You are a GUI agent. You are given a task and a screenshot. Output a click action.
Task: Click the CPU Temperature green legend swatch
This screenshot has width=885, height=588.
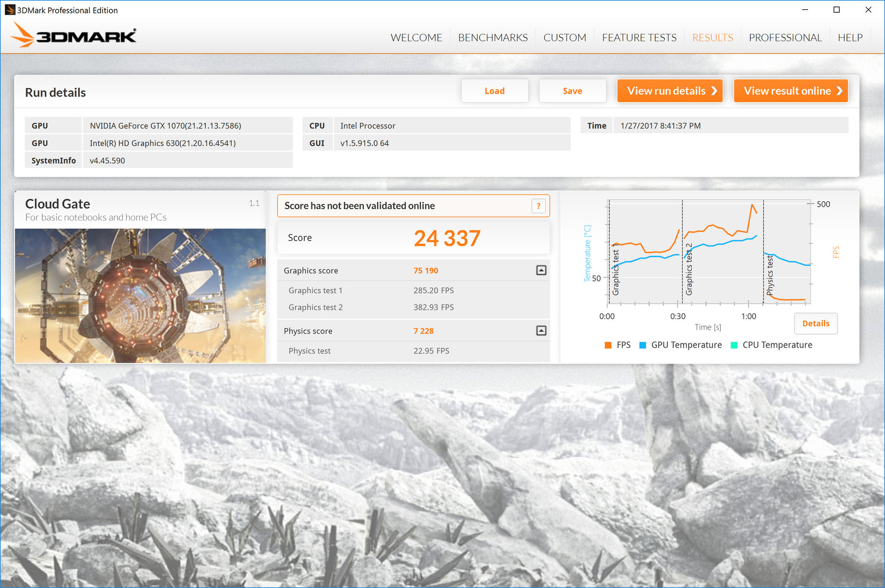734,345
